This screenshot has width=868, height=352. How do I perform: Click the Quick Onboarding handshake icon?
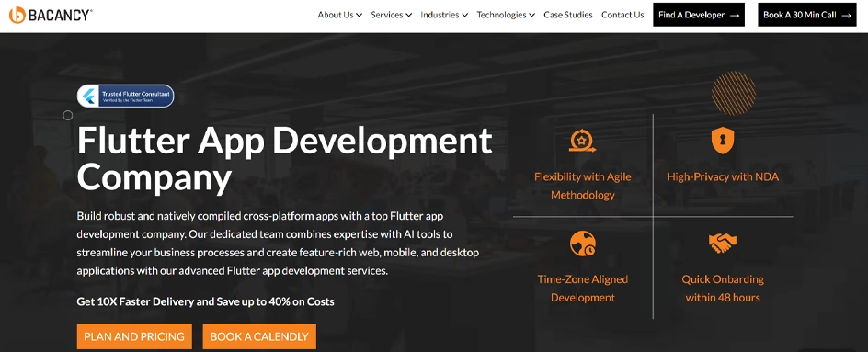coord(723,243)
